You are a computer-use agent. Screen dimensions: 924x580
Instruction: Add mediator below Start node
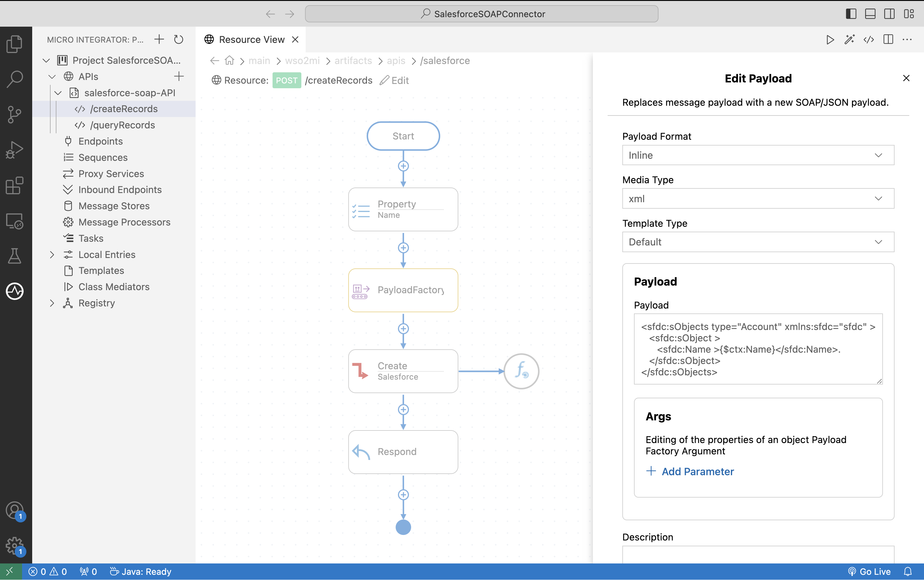[x=403, y=166]
